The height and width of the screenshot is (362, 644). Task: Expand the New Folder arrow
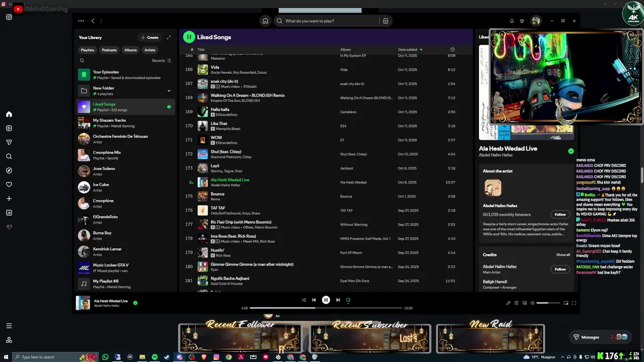pos(169,91)
